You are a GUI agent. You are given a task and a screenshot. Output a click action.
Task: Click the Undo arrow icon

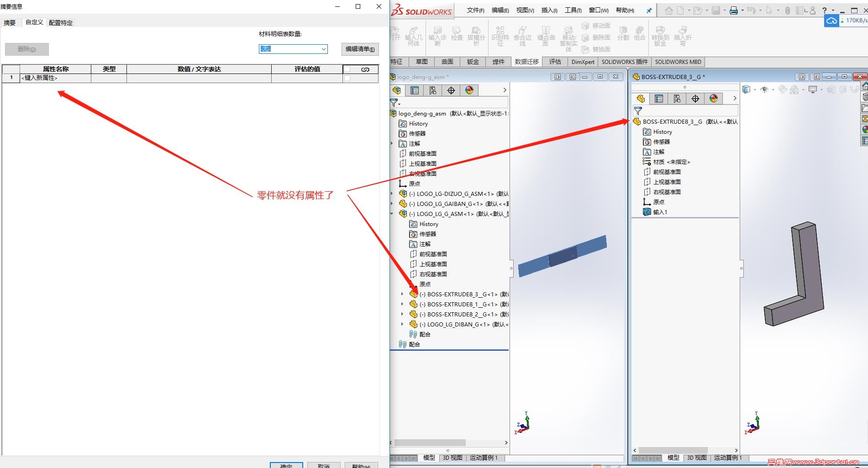click(752, 11)
